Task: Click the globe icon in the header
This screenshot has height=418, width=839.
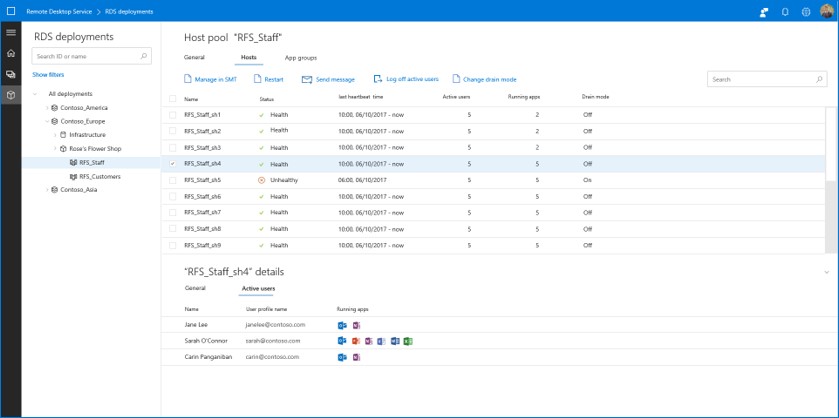Action: click(806, 12)
